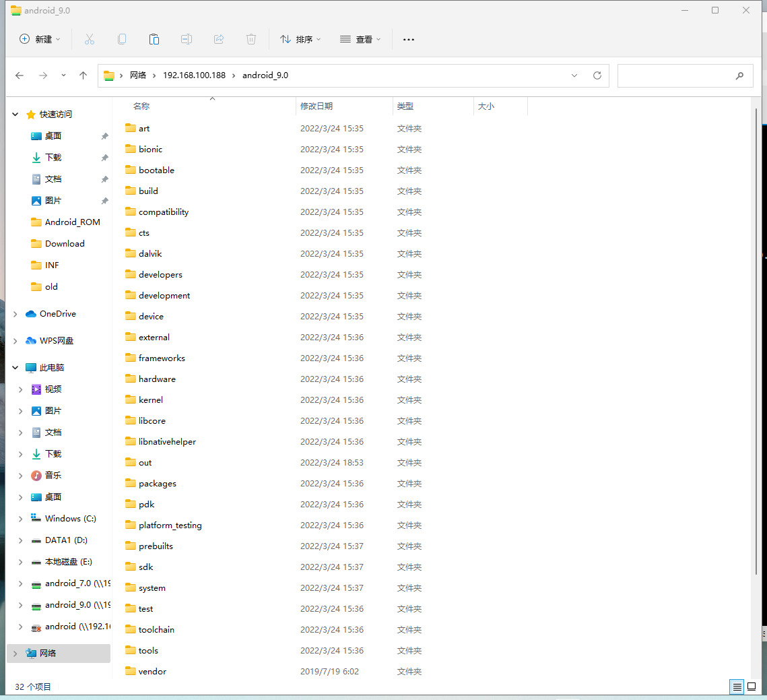The height and width of the screenshot is (700, 767).
Task: Click the search magnifier icon
Action: point(739,75)
